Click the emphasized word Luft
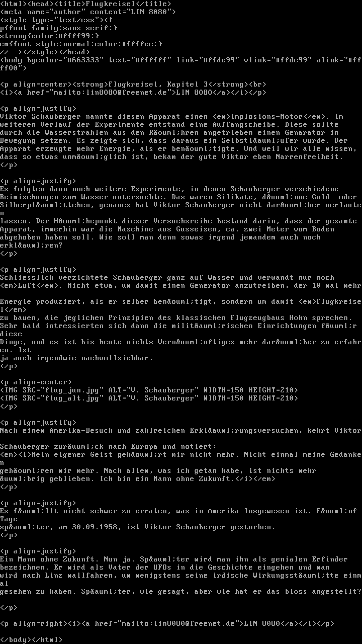Viewport: 362px width, 644px height. 27,286
